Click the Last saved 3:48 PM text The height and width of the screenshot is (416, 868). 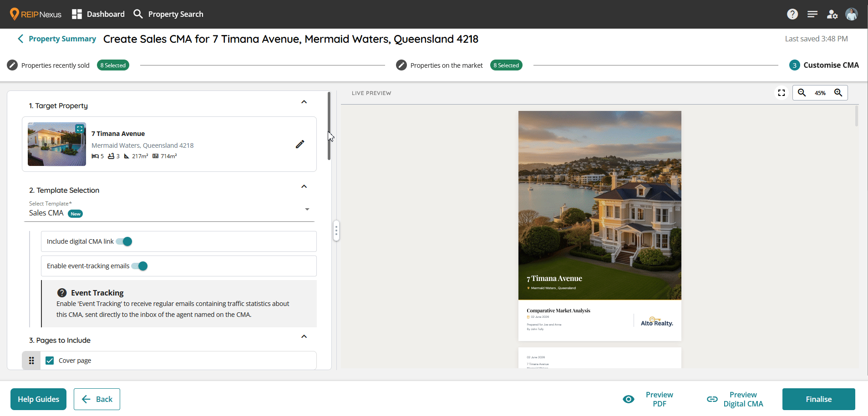(x=816, y=39)
